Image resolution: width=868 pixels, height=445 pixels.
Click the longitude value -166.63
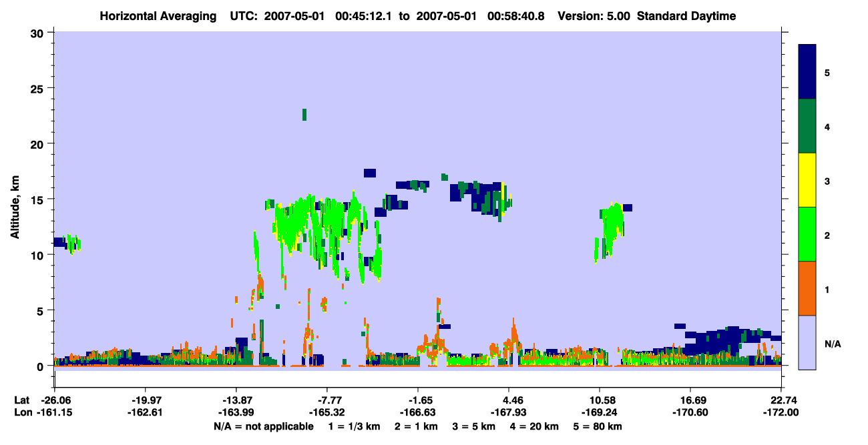[x=418, y=412]
